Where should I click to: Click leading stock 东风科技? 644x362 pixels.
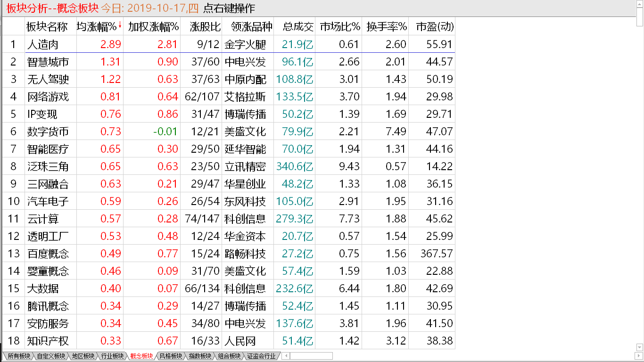[245, 201]
